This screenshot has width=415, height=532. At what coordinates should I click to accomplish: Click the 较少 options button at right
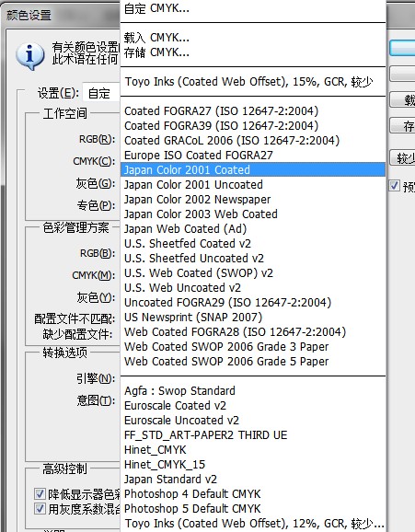402,157
